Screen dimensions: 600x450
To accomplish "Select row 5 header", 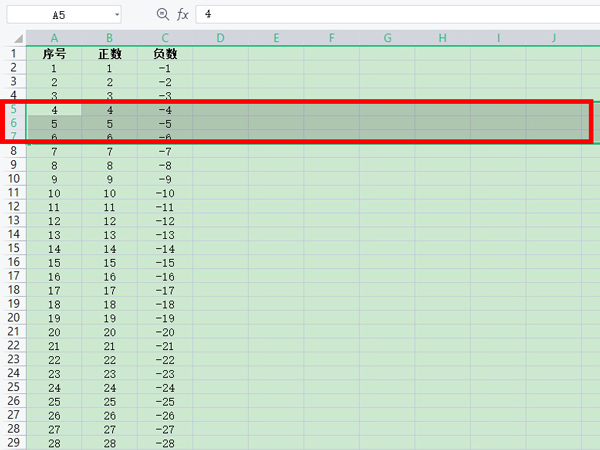I will coord(13,110).
